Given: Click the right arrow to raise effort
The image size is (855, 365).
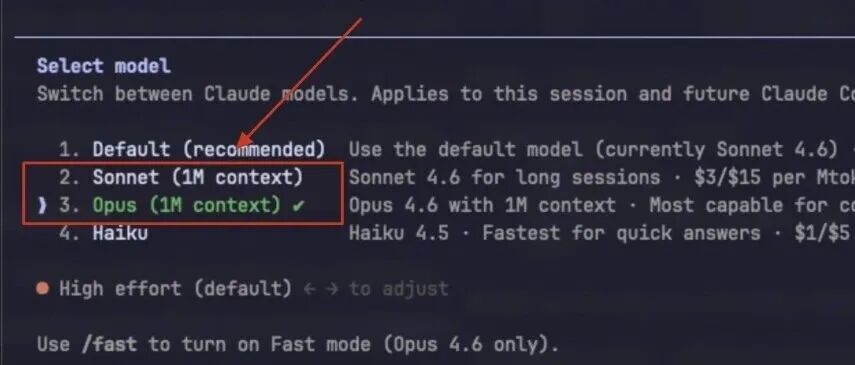Looking at the screenshot, I should (x=332, y=289).
